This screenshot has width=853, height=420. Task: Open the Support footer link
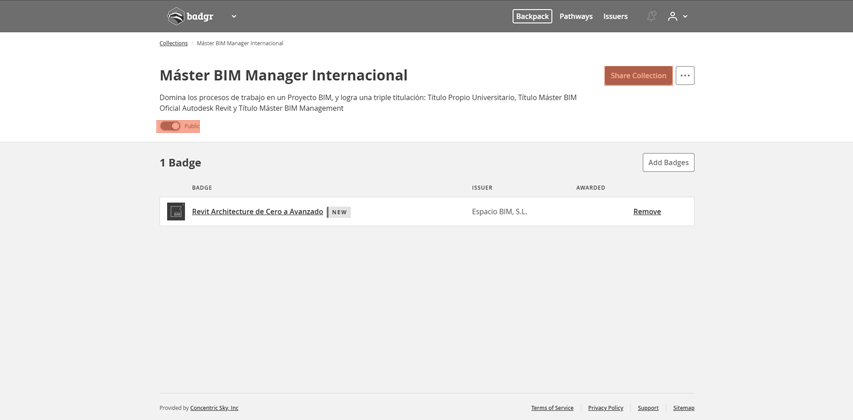pos(648,408)
